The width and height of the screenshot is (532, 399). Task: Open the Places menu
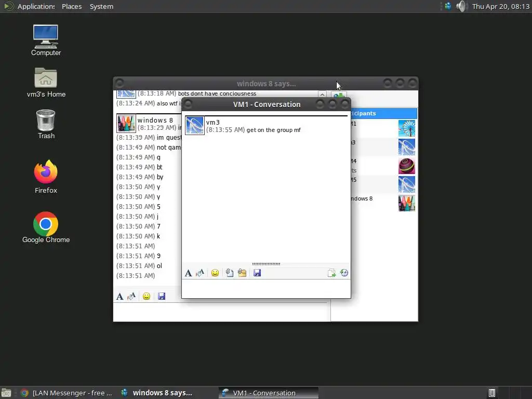coord(72,6)
